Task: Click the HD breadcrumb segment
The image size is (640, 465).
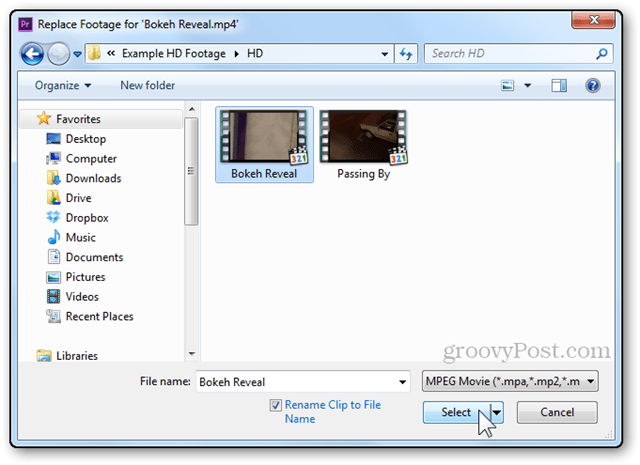Action: (x=255, y=53)
